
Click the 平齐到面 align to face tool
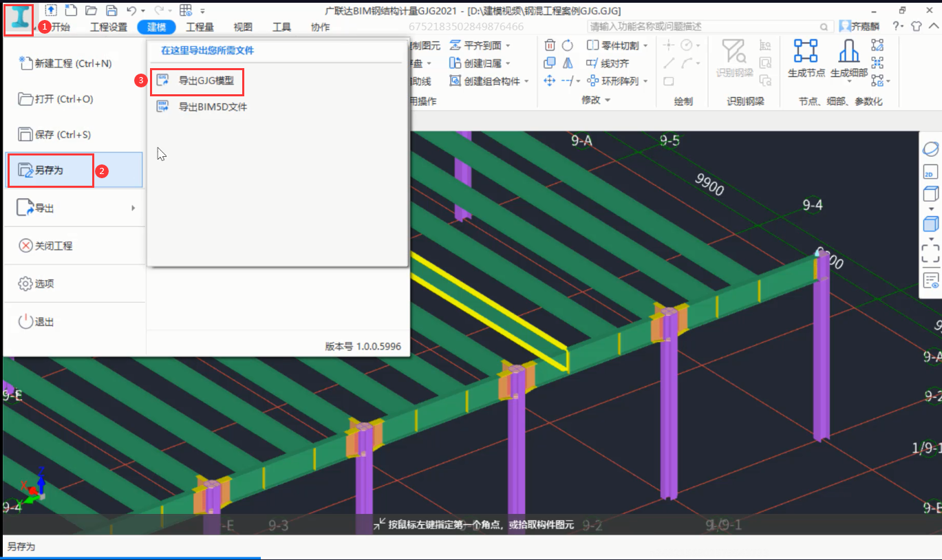tap(475, 45)
